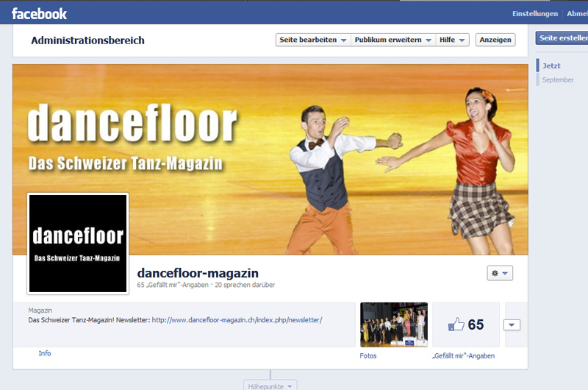Select Jetzt in the timeline
This screenshot has width=588, height=390.
coord(551,65)
